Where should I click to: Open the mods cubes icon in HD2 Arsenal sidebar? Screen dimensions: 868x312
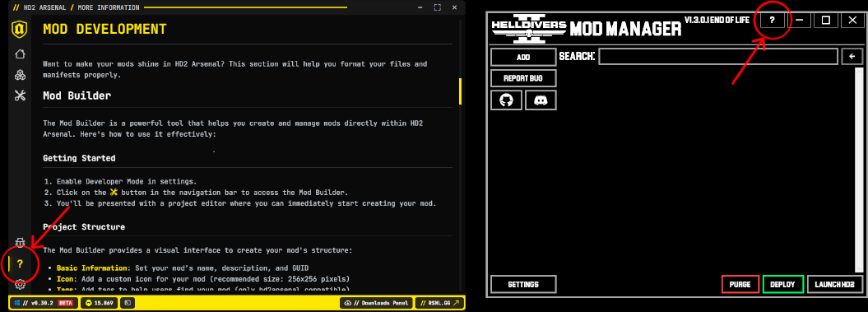[x=20, y=75]
